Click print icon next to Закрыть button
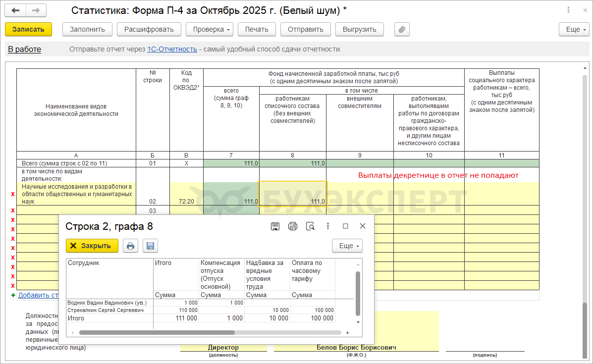This screenshot has height=364, width=593. point(130,246)
